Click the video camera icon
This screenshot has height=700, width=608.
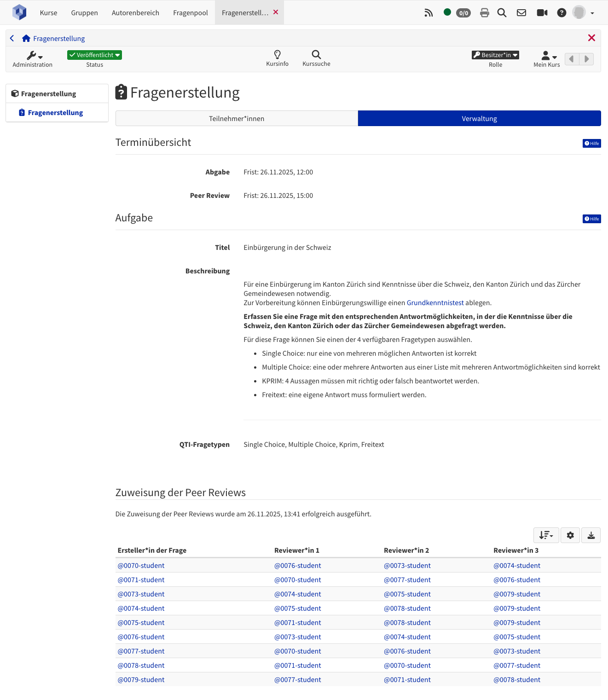tap(542, 13)
